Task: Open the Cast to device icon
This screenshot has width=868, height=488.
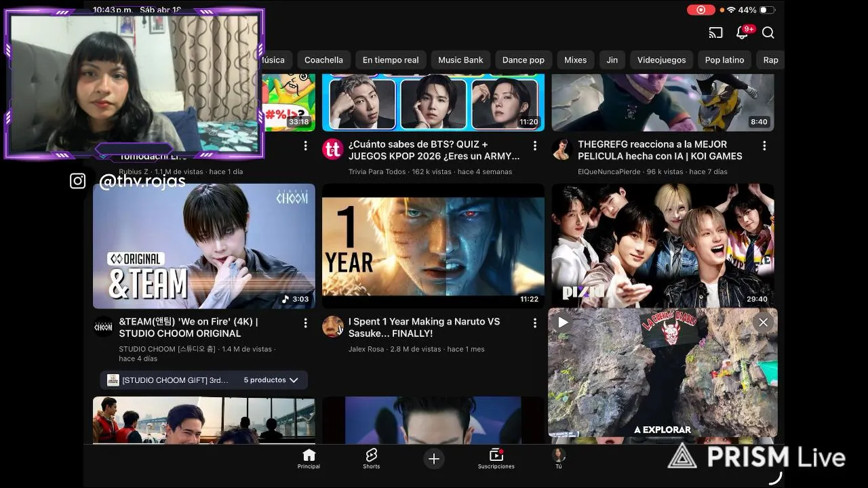Action: point(715,33)
